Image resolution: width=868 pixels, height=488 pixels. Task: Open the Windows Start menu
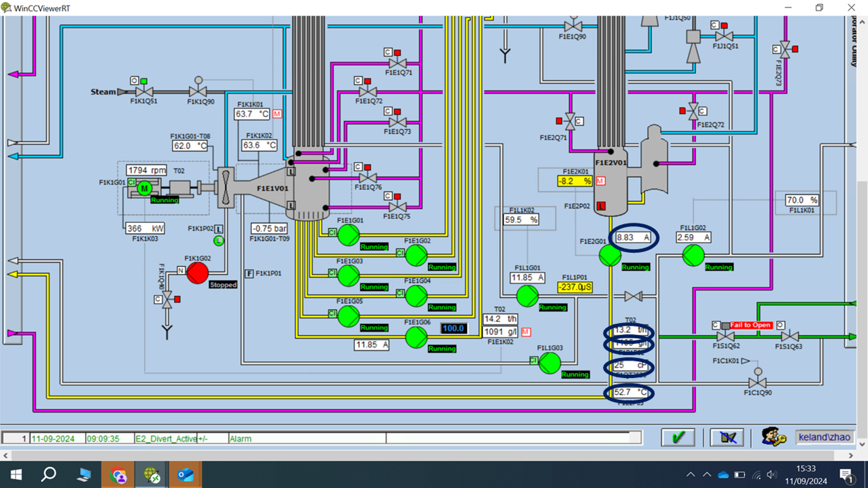tap(16, 475)
